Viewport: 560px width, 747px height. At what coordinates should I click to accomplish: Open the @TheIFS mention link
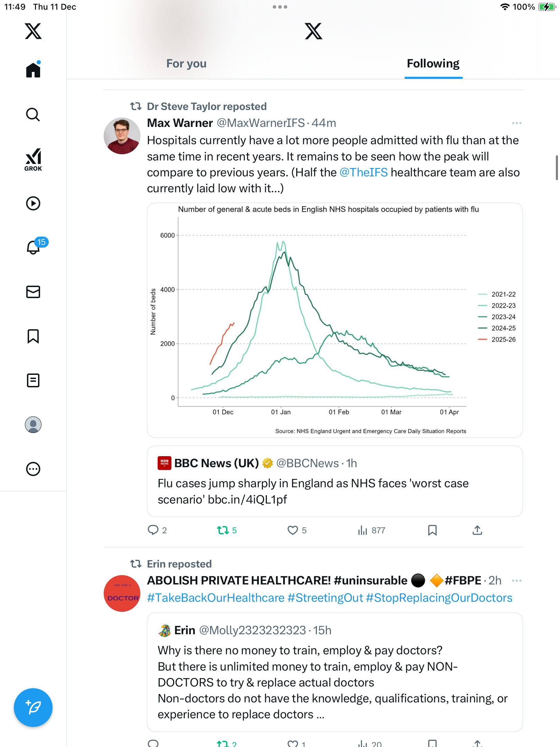(x=363, y=172)
